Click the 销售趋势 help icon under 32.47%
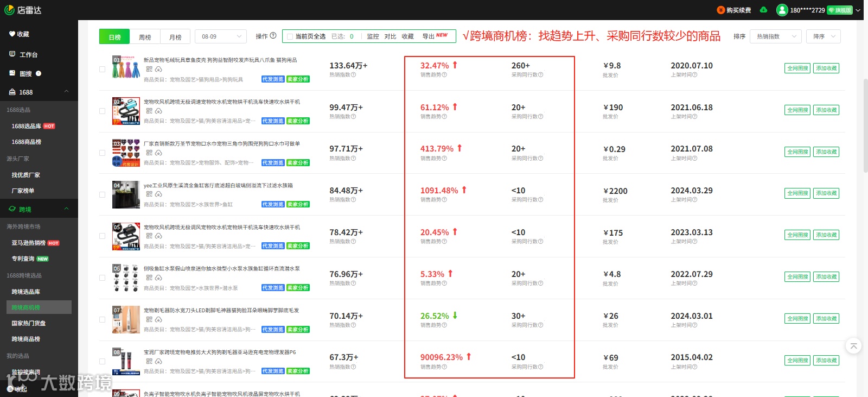This screenshot has height=397, width=868. 444,75
